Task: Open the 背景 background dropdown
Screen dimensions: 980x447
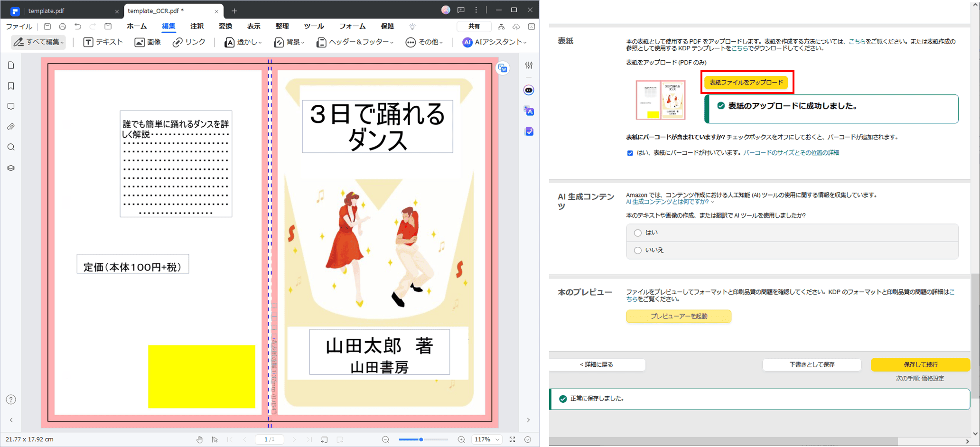Action: tap(289, 42)
